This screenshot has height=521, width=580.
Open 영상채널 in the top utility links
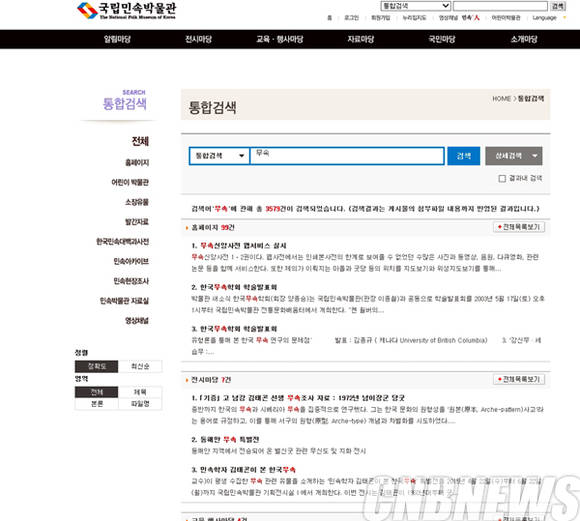point(448,18)
